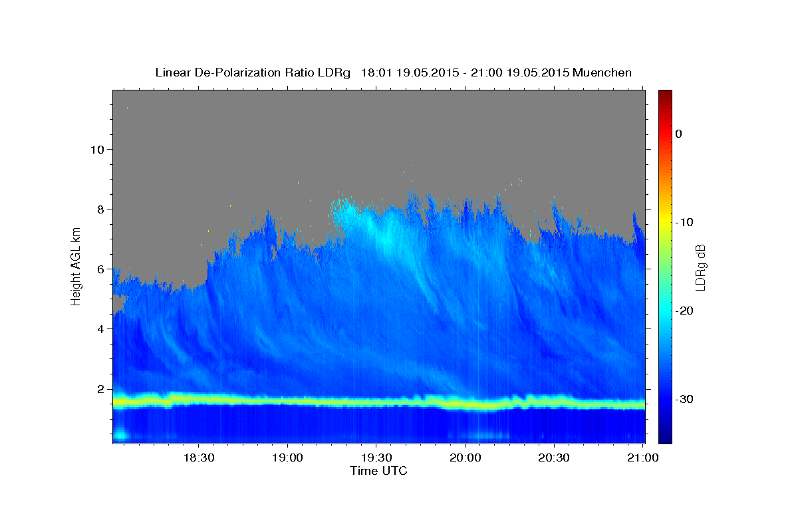Viewport: 798px width, 532px height.
Task: Click the 'Muenchen' location text in title
Action: (x=602, y=72)
